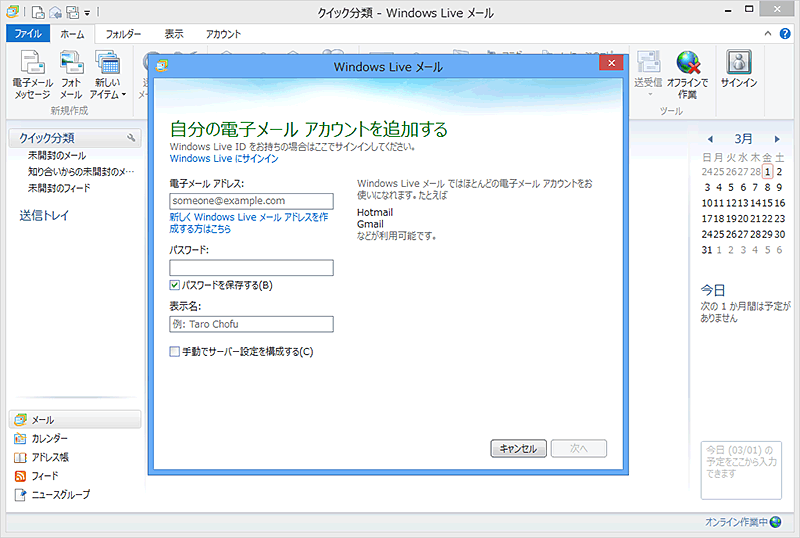Switch to the ホーム ribbon tab
The width and height of the screenshot is (800, 538).
[72, 34]
